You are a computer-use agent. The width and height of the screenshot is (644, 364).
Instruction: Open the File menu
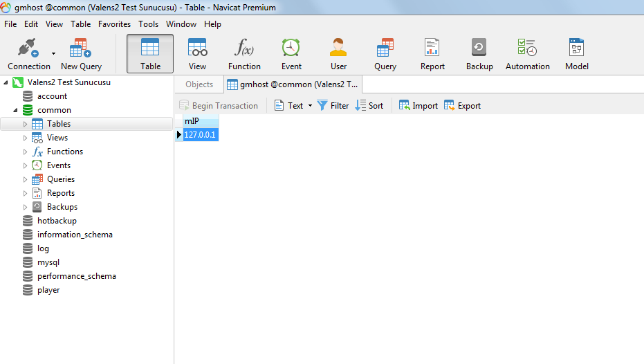[10, 24]
